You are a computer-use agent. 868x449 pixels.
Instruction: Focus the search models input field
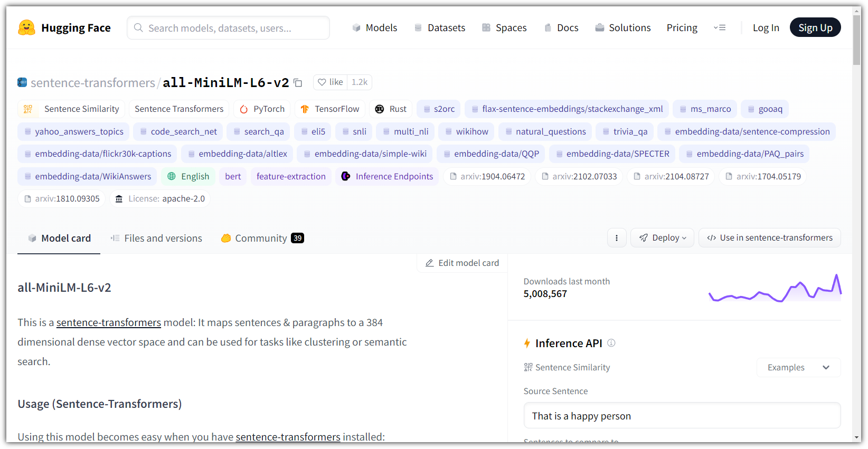pyautogui.click(x=228, y=27)
